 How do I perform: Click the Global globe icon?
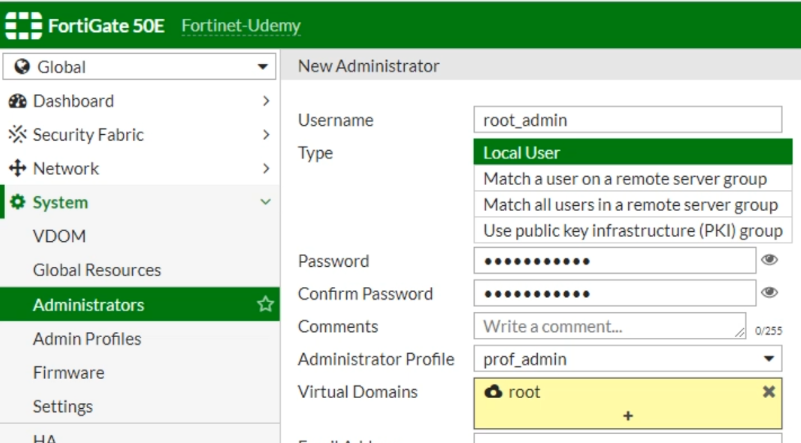coord(21,66)
